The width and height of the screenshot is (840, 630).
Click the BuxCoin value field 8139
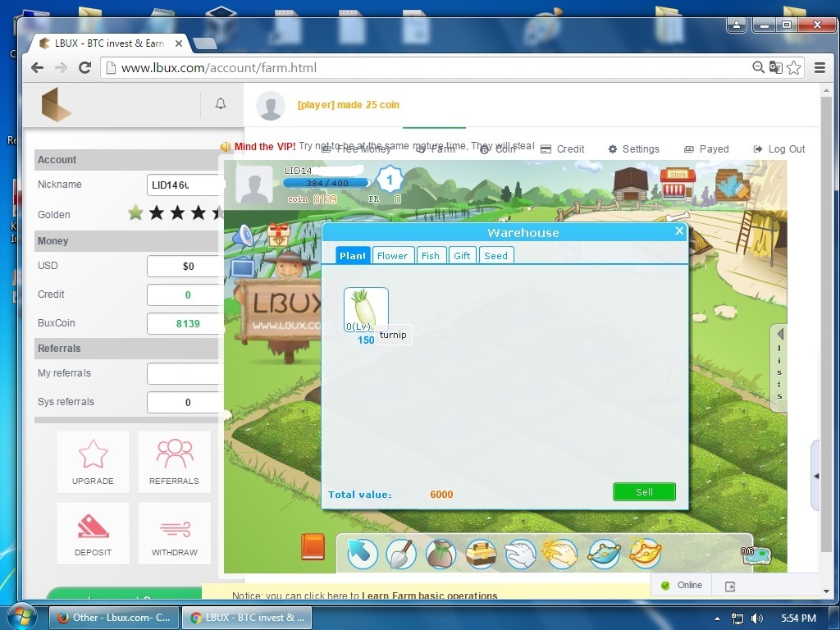pyautogui.click(x=186, y=323)
